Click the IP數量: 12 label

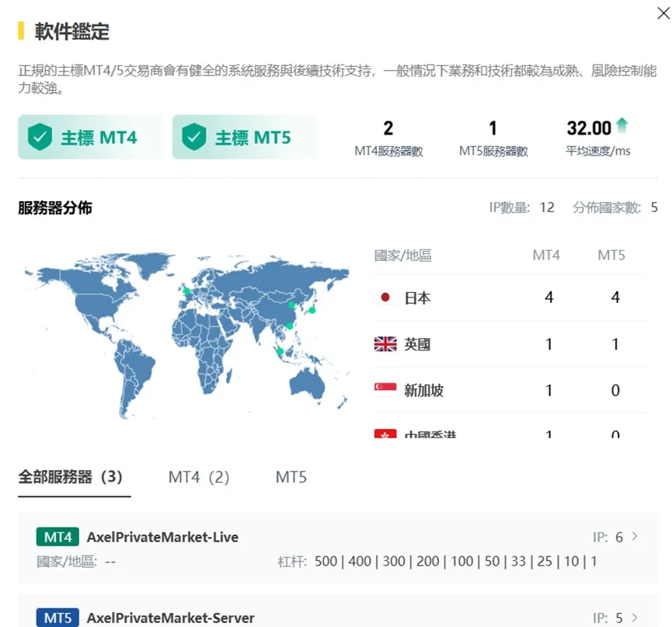point(521,207)
